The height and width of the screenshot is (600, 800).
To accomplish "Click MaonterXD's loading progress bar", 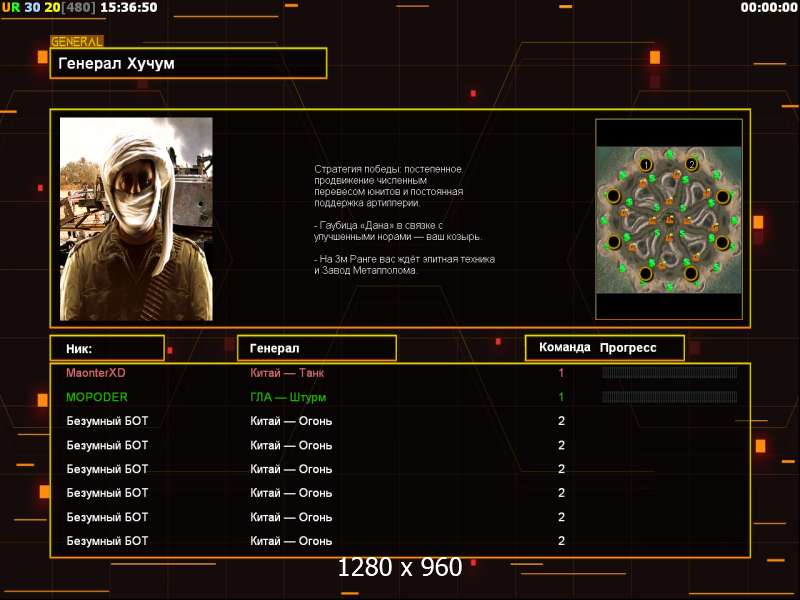I will pyautogui.click(x=669, y=373).
